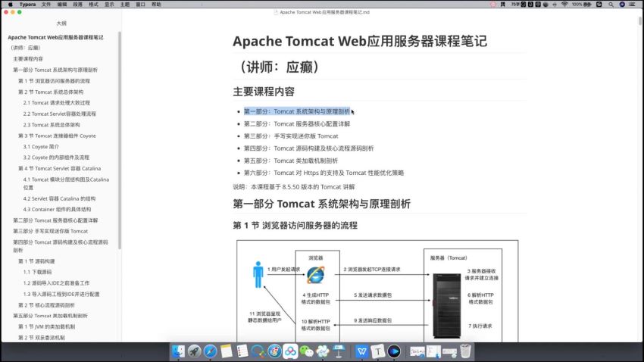Activate Siri in the menu bar
The width and height of the screenshot is (644, 362).
pyautogui.click(x=622, y=4)
